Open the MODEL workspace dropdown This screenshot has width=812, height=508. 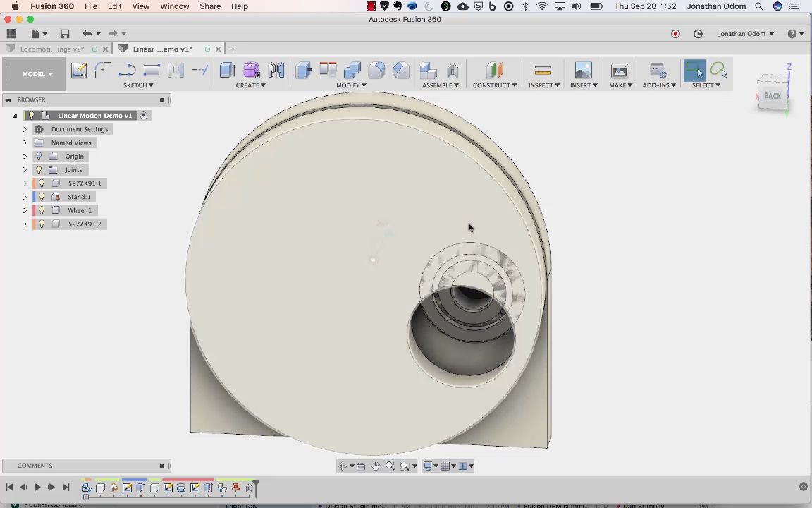pyautogui.click(x=37, y=74)
